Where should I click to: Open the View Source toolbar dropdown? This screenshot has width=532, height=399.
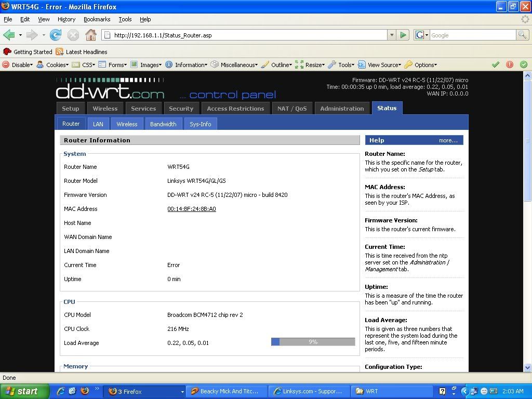tap(380, 65)
